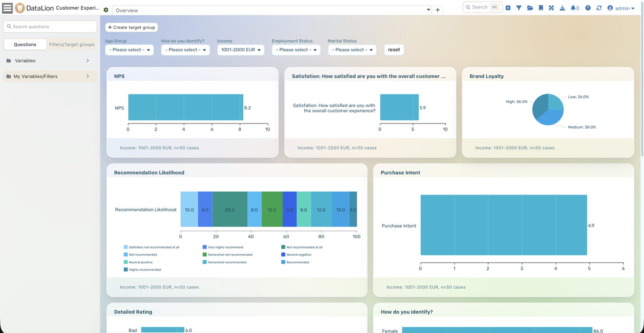
Task: Open the help question mark icon
Action: (x=588, y=8)
